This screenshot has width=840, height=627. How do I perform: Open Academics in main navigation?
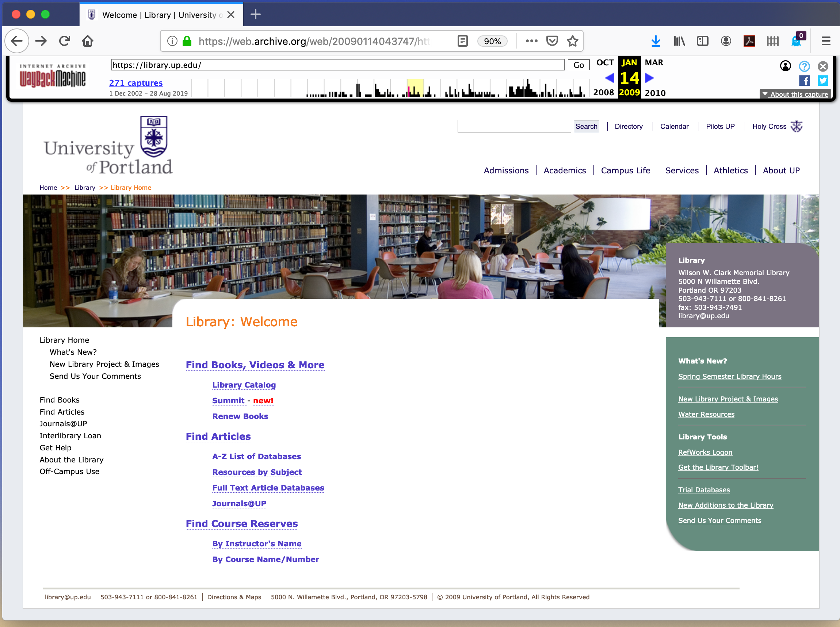point(565,170)
